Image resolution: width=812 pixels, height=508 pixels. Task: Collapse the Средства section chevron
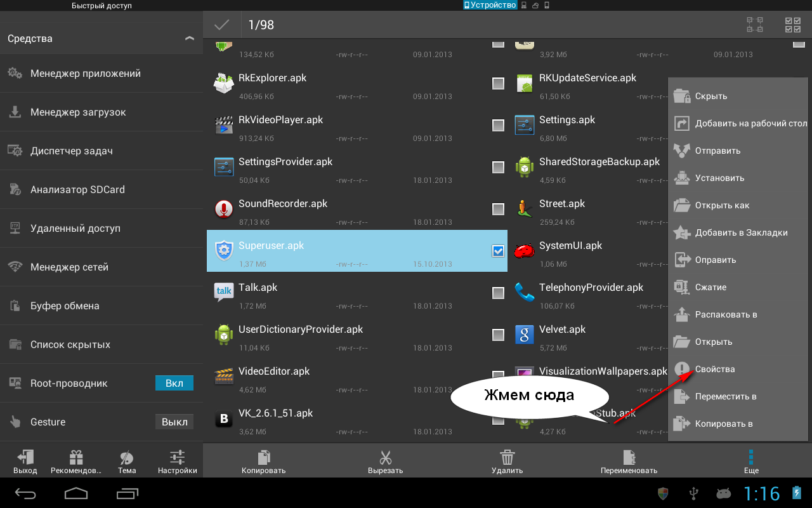(x=189, y=39)
